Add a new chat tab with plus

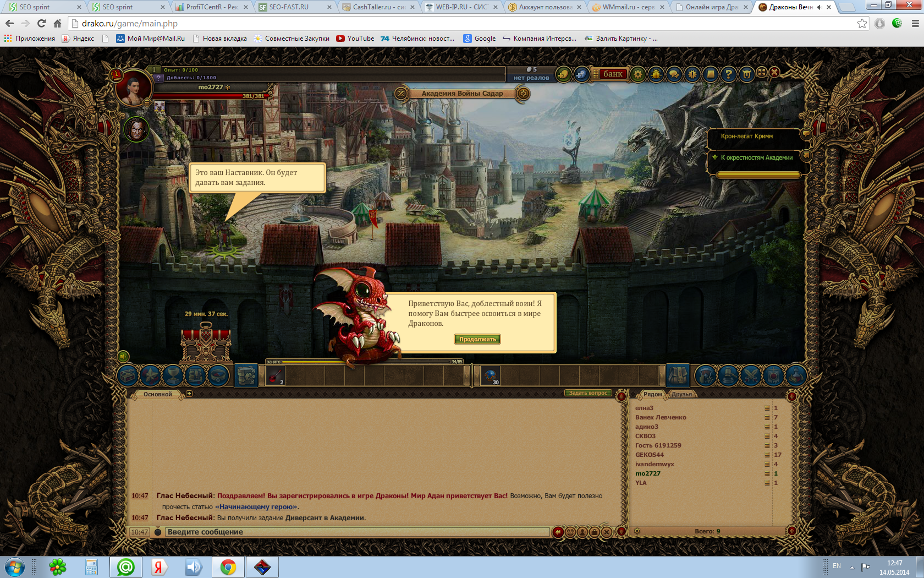[189, 394]
